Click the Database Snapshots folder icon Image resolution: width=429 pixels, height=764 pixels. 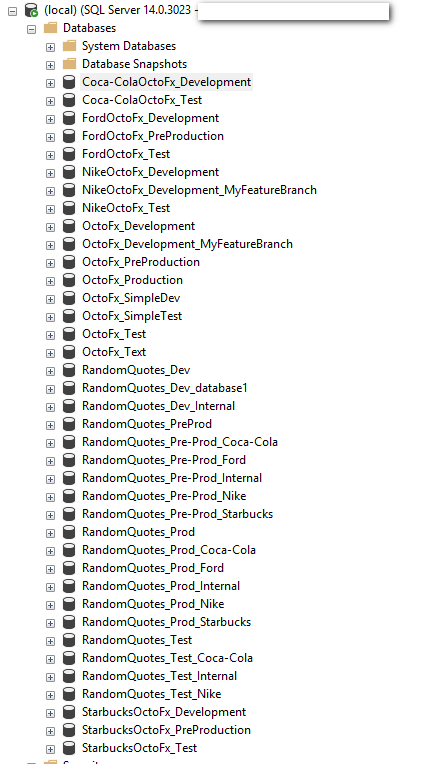[x=70, y=64]
